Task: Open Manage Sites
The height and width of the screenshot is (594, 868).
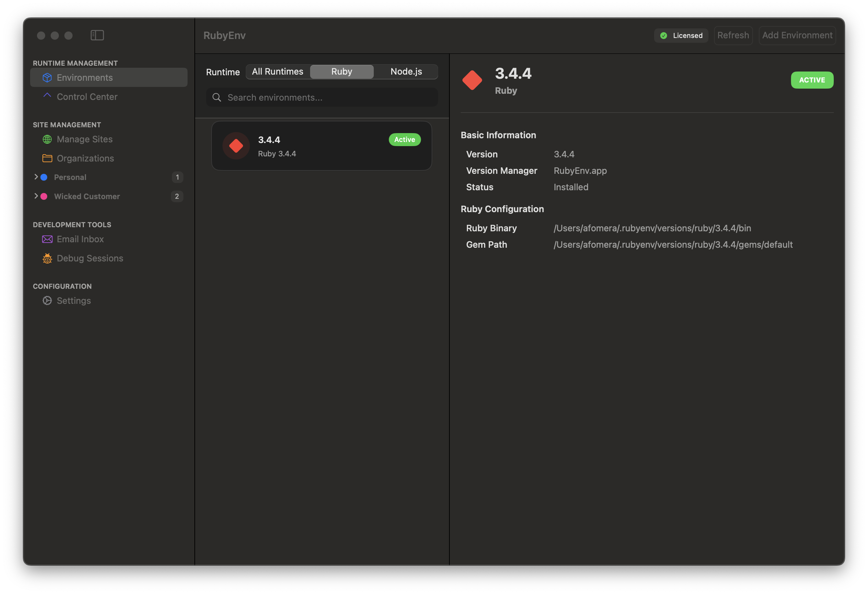Action: [109, 139]
